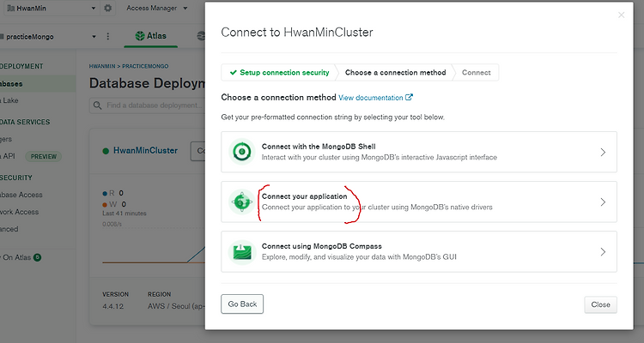Click the New On Atlas count badge
Image resolution: width=644 pixels, height=343 pixels.
[38, 257]
